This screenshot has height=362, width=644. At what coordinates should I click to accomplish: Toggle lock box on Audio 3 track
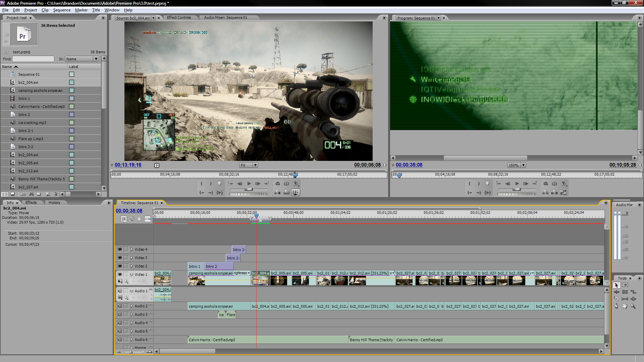(126, 314)
